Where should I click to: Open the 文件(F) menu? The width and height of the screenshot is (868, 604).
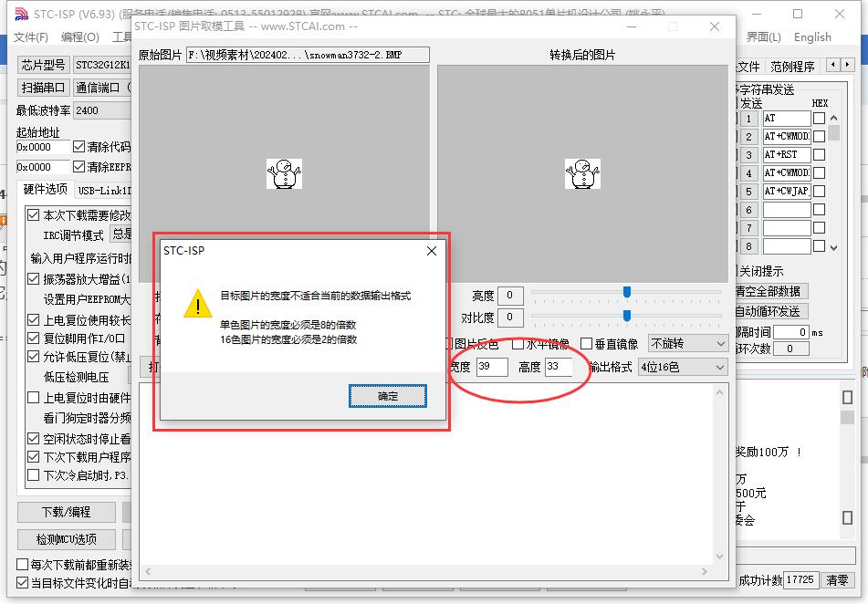pos(30,37)
